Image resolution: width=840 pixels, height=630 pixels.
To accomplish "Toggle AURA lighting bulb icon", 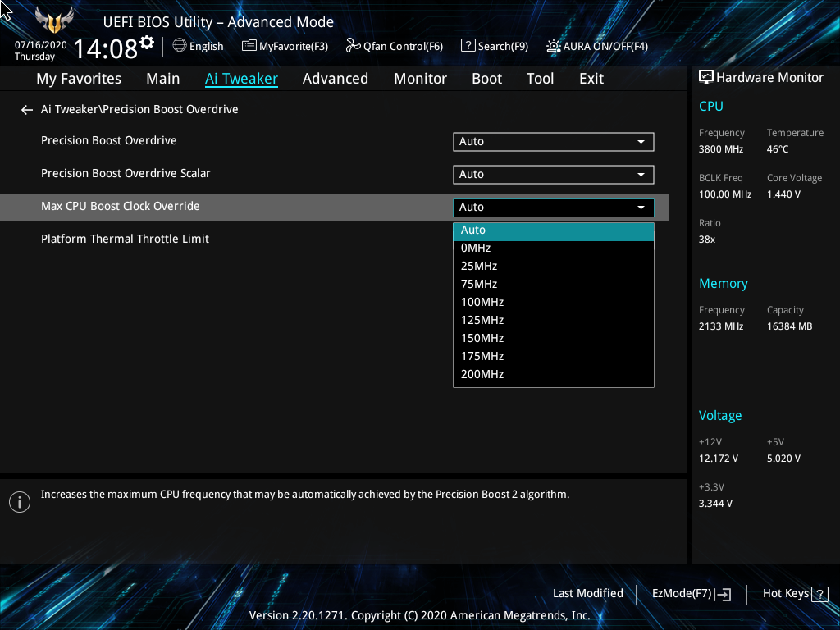I will click(x=554, y=46).
